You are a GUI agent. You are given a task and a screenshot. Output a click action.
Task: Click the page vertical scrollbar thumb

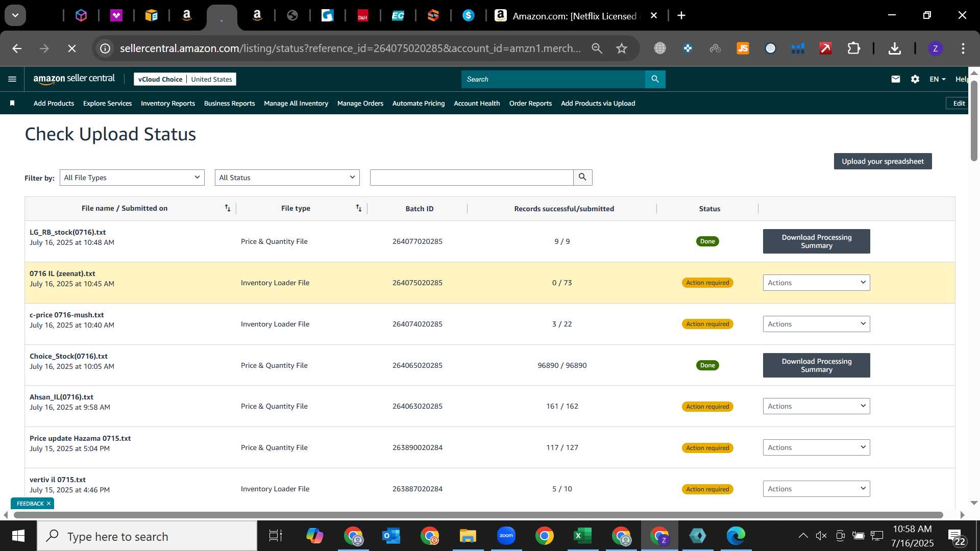point(974,121)
